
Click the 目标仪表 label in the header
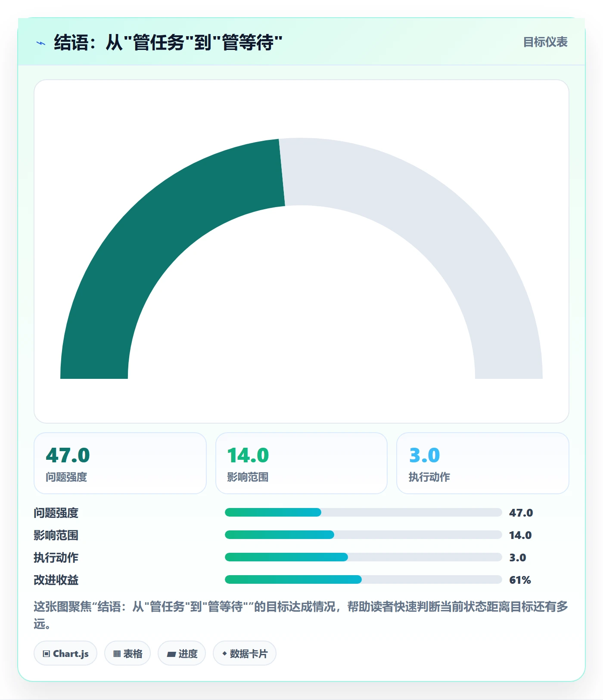click(545, 42)
